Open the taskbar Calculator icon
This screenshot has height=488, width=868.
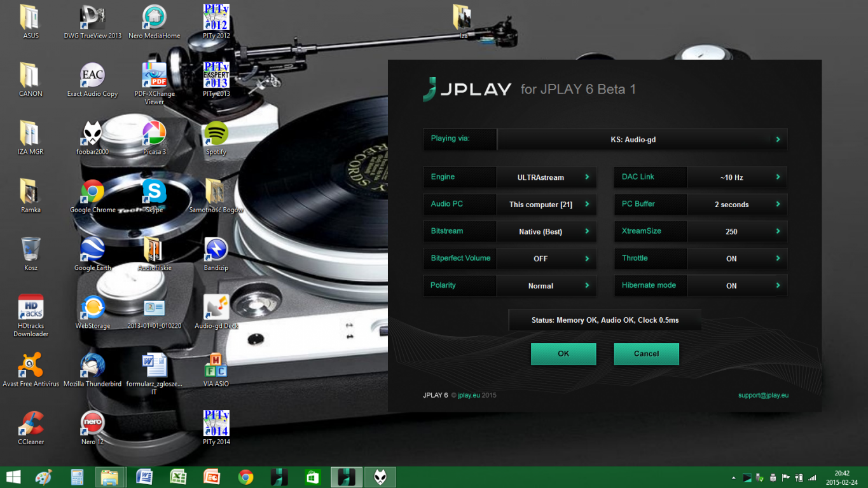coord(78,477)
